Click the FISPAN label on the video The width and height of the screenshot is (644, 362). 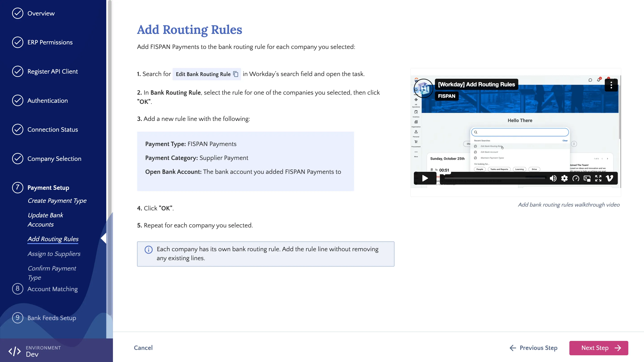pyautogui.click(x=447, y=96)
